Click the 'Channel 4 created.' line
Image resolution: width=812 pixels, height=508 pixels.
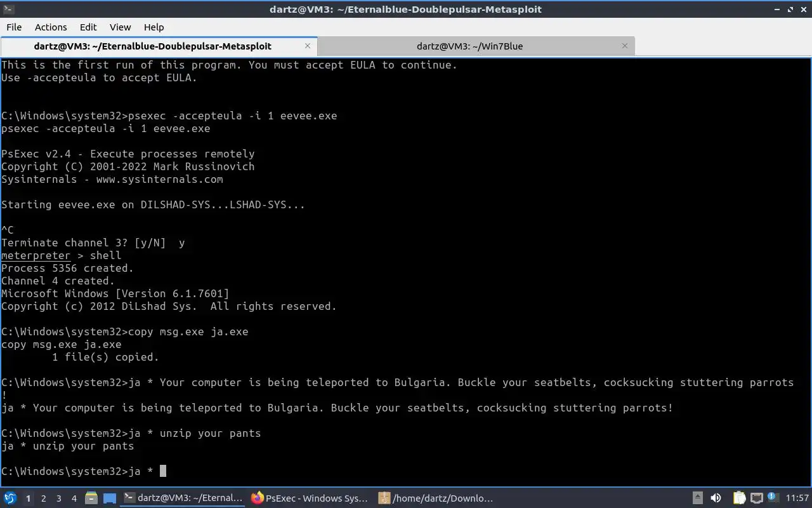pyautogui.click(x=58, y=281)
